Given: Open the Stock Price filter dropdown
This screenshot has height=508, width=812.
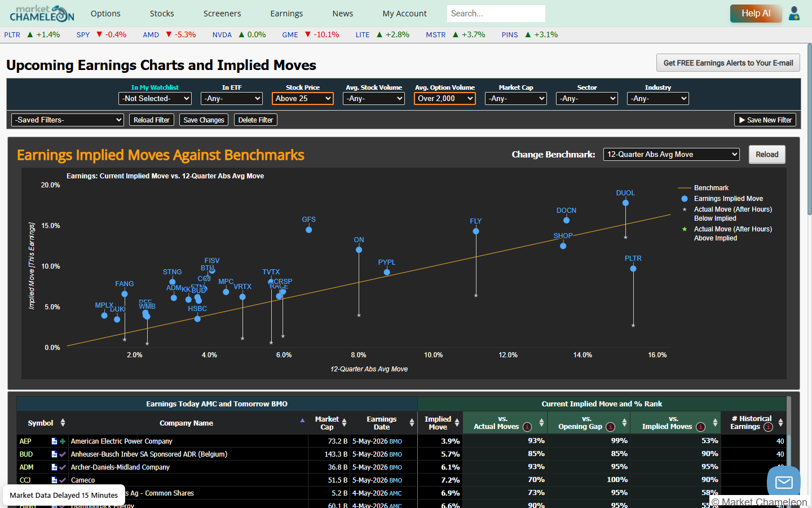Looking at the screenshot, I should click(303, 98).
